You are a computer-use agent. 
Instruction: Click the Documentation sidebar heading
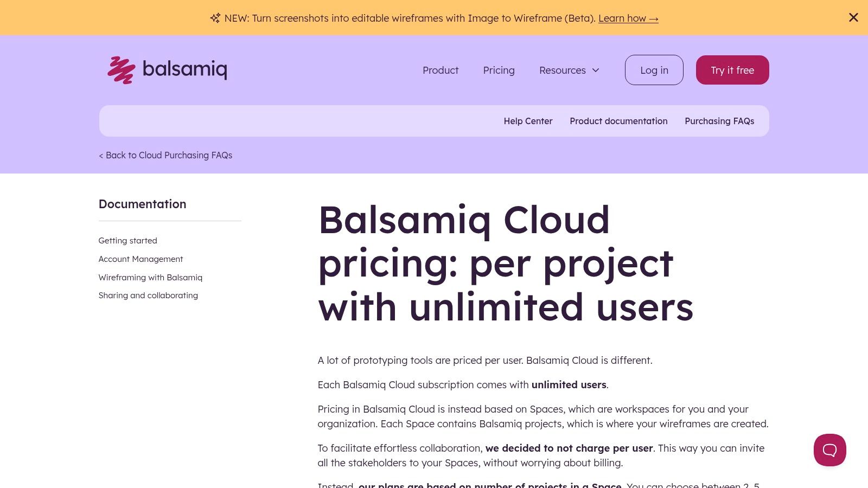point(142,204)
